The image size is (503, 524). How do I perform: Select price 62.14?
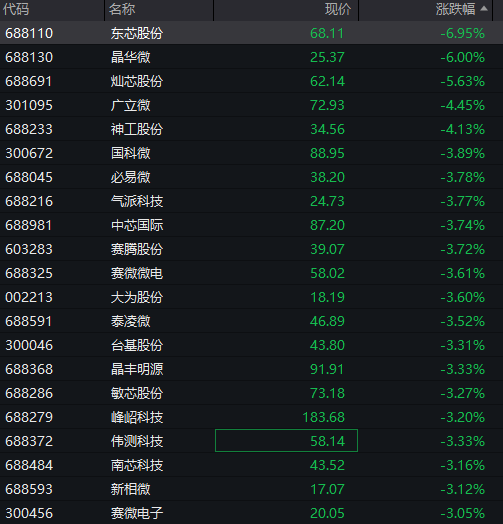pos(327,82)
